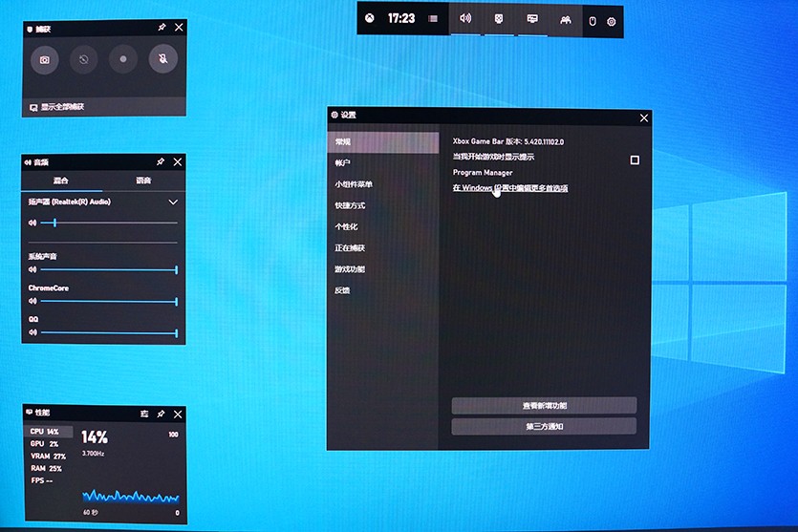Open the widget menu list icon beside the clock

[x=433, y=19]
